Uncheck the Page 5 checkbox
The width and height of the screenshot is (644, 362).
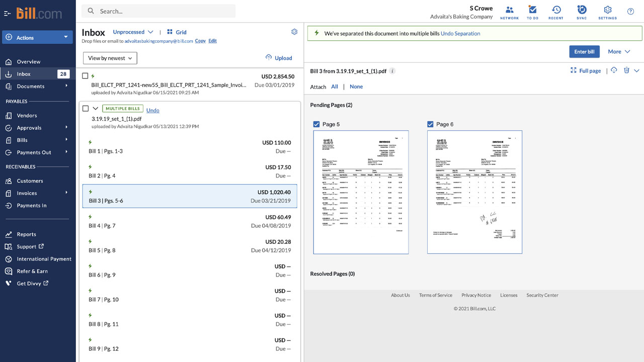[x=316, y=124]
